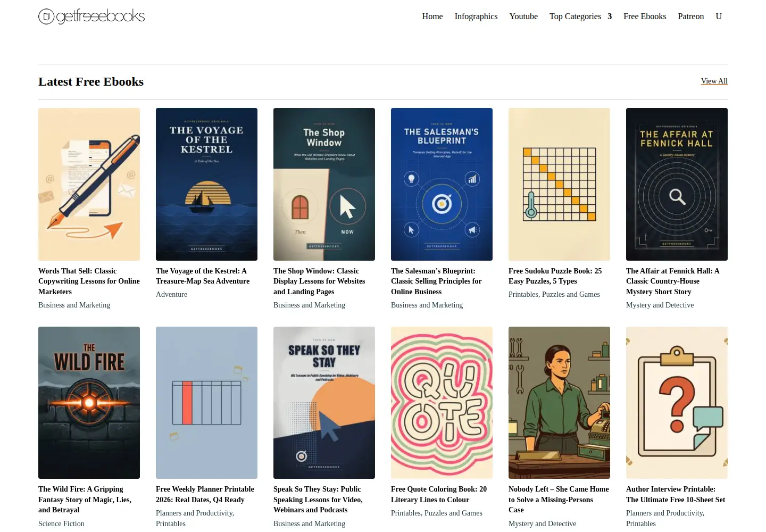The width and height of the screenshot is (766, 532).
Task: Select Planners and Productivity under Weekly Planner
Action: pyautogui.click(x=194, y=513)
